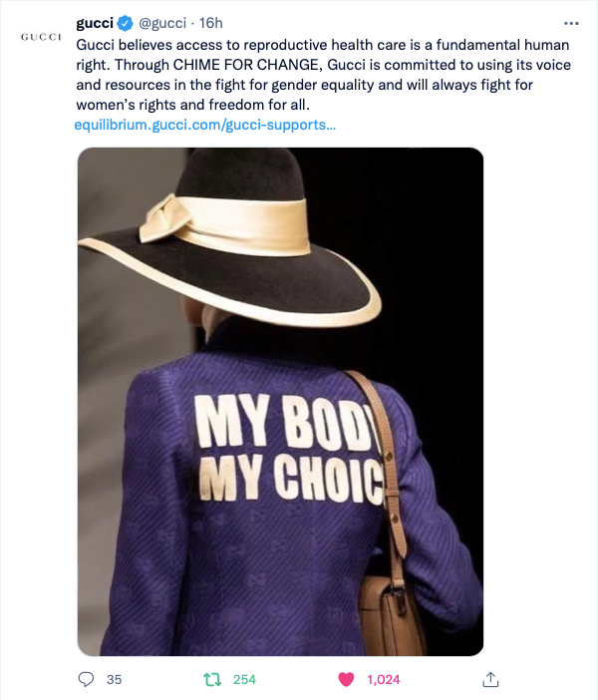Open the gucci display name profile
The height and width of the screenshot is (700, 598).
(x=95, y=23)
